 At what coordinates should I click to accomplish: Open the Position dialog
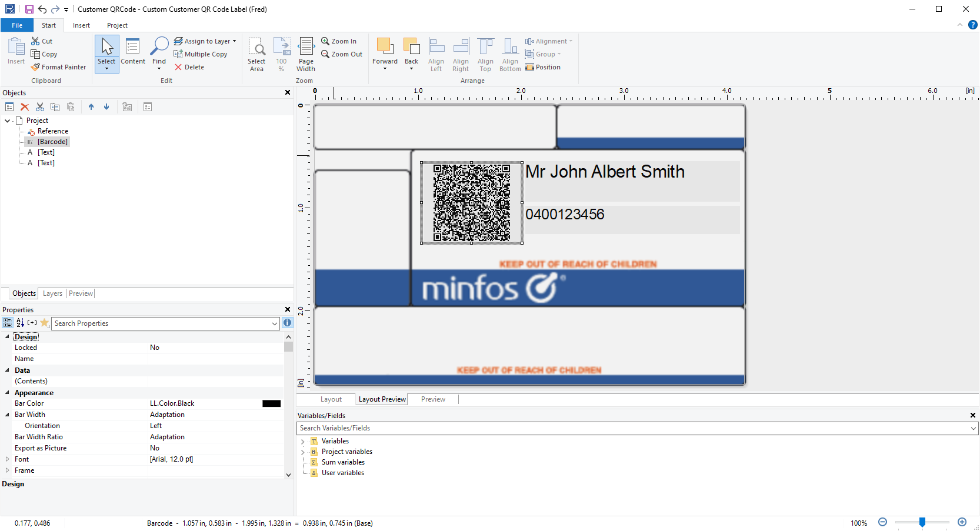click(x=543, y=67)
